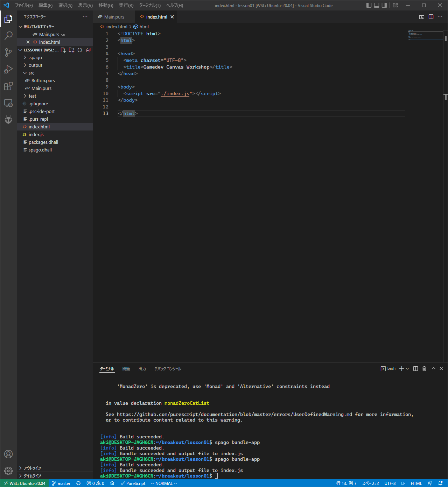
Task: Open the ターミナル(T) menu
Action: [x=150, y=5]
